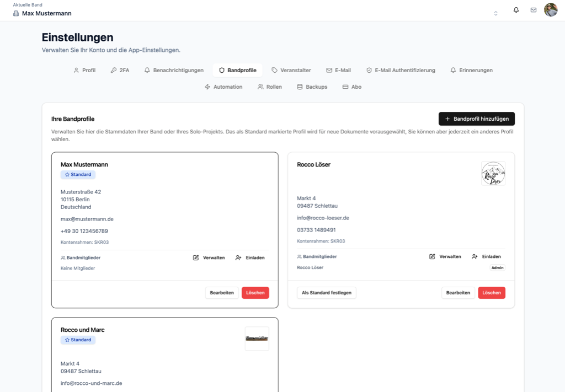Click Als Standard festlegen for Rocco Löser
The image size is (565, 392).
[327, 293]
